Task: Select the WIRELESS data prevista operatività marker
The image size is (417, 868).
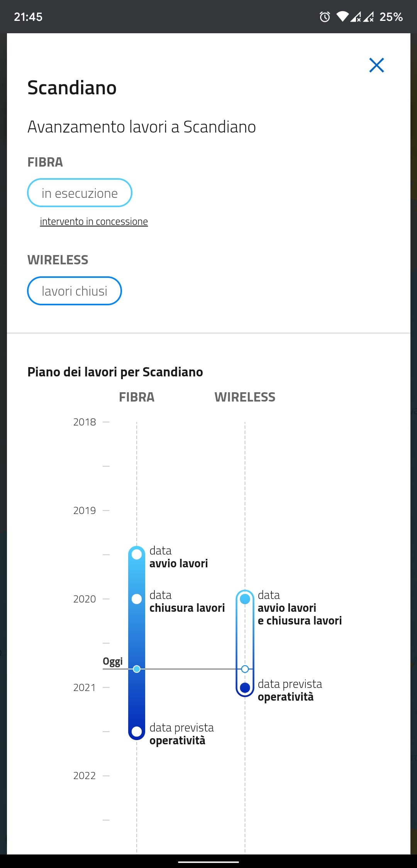Action: point(245,688)
